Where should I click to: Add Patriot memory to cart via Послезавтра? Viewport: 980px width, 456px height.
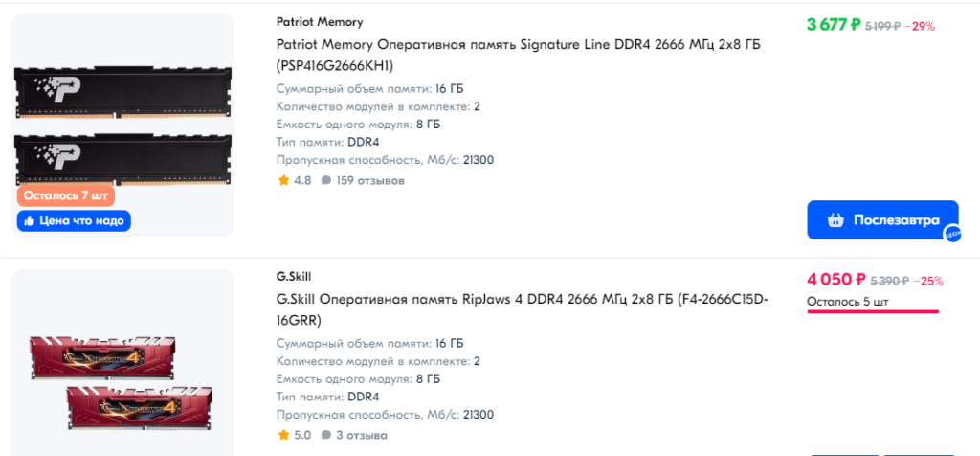pos(882,220)
